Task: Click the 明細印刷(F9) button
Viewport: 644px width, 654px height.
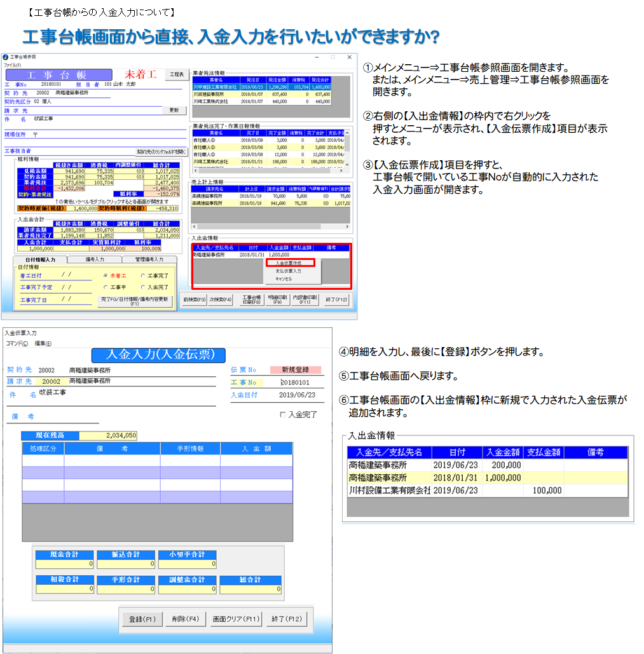Action: pyautogui.click(x=277, y=299)
